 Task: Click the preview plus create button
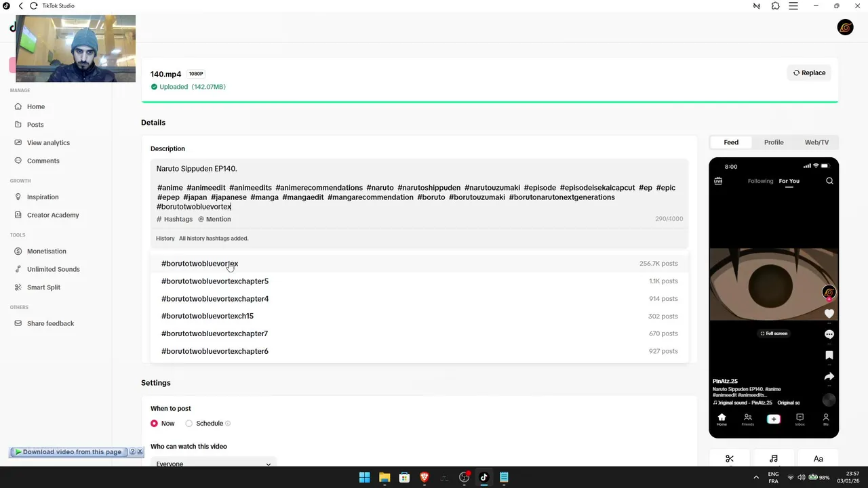[774, 419]
